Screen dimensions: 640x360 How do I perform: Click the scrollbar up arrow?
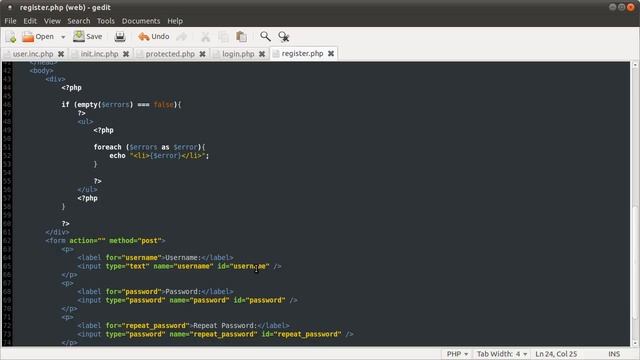[635, 64]
